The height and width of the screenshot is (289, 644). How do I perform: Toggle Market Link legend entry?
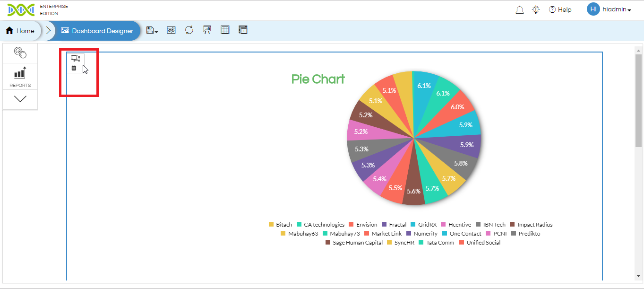(x=383, y=234)
